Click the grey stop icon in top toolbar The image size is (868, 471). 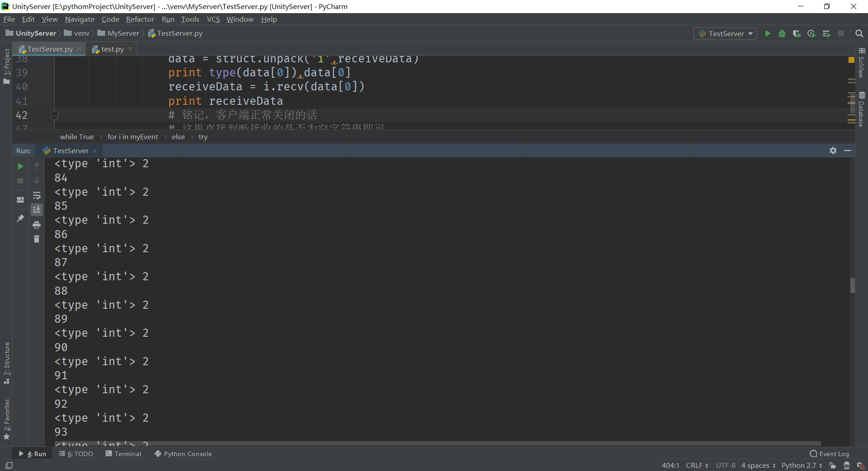click(x=841, y=33)
